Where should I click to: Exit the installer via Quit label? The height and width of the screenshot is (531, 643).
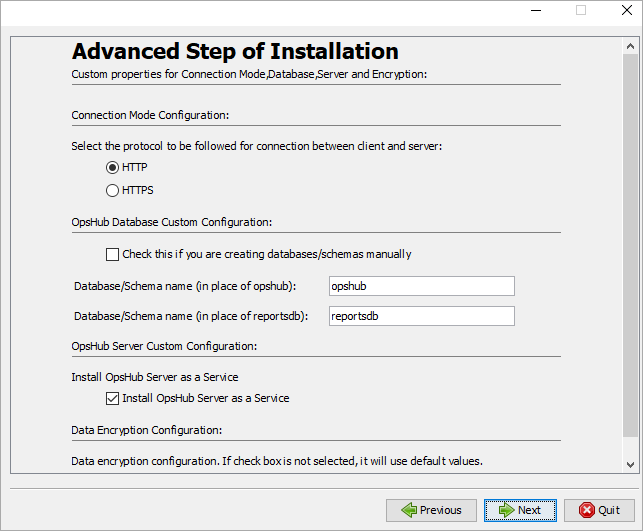609,510
